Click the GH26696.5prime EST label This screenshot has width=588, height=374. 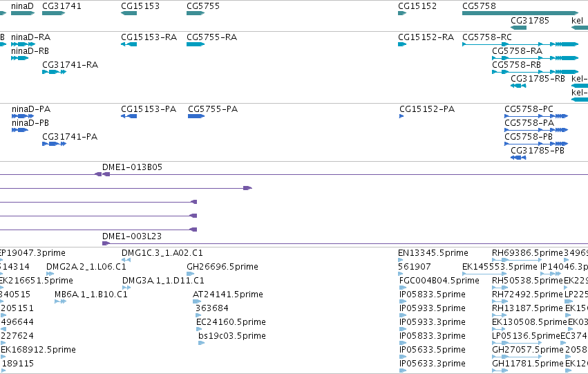(x=222, y=267)
